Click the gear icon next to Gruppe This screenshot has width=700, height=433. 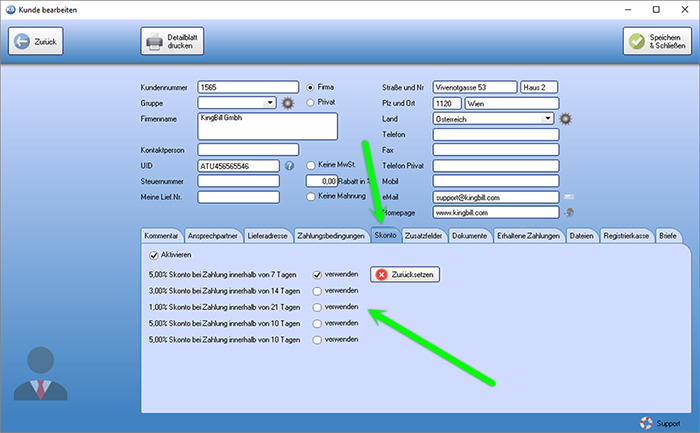(x=288, y=103)
